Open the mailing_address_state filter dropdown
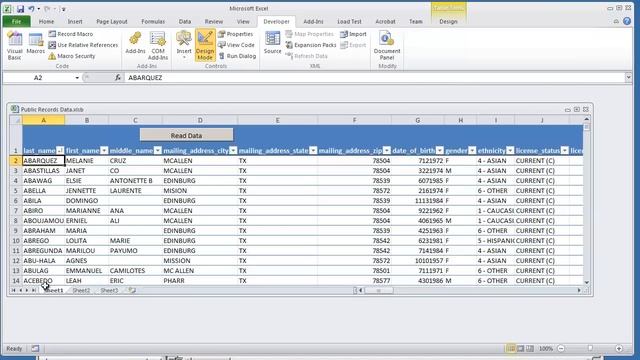The image size is (640, 360). (x=313, y=151)
